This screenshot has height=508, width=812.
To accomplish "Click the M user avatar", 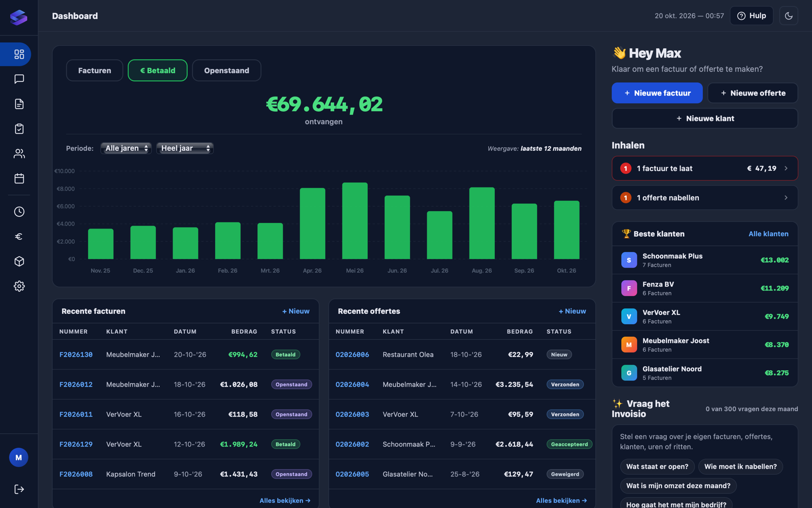I will (19, 458).
